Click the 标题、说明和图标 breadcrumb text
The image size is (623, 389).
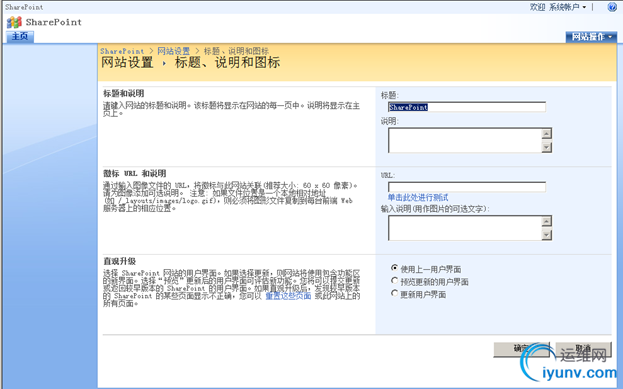click(x=236, y=51)
